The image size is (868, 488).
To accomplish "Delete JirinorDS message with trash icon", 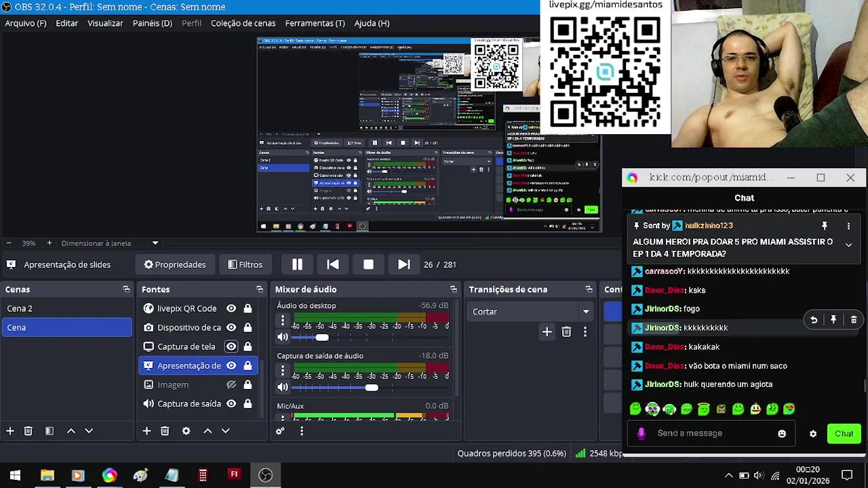I will [x=854, y=320].
